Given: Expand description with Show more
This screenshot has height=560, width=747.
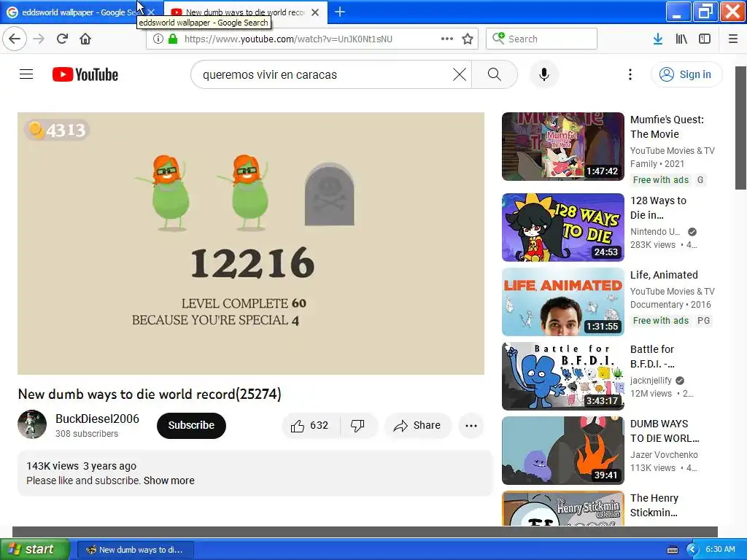Looking at the screenshot, I should click(x=169, y=481).
